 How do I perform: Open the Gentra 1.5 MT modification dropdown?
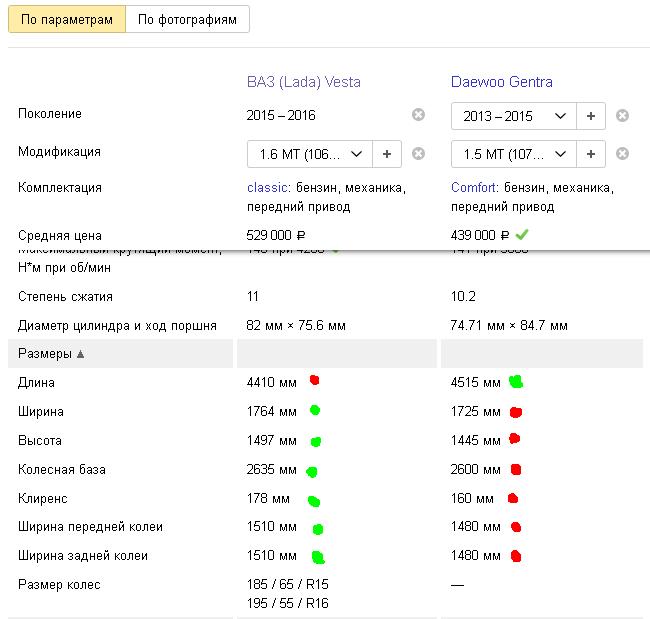point(513,154)
